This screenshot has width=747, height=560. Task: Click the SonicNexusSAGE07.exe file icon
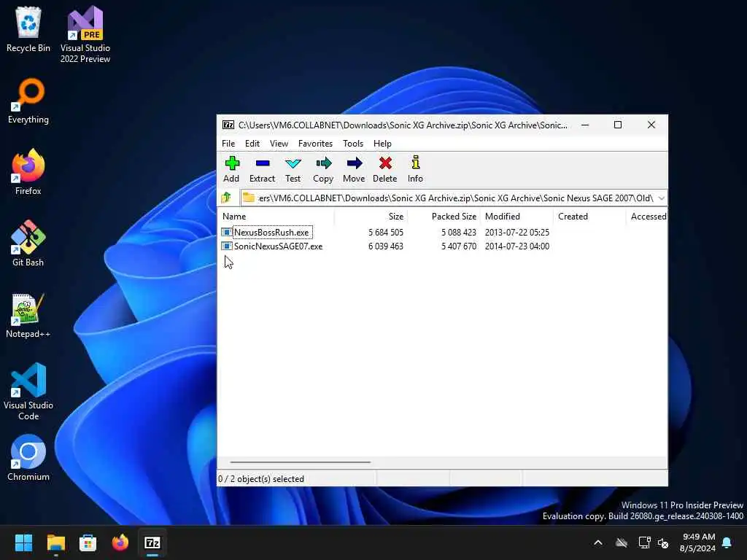[x=227, y=246]
